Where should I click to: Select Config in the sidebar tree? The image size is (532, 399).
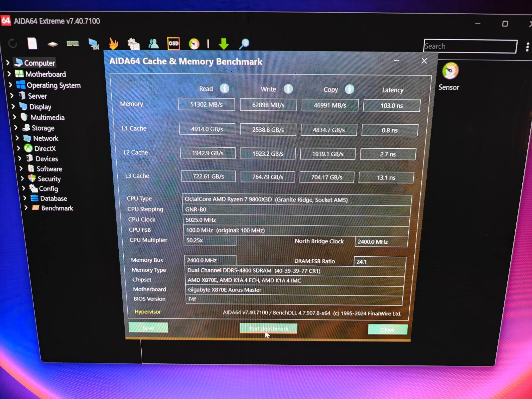click(x=49, y=189)
